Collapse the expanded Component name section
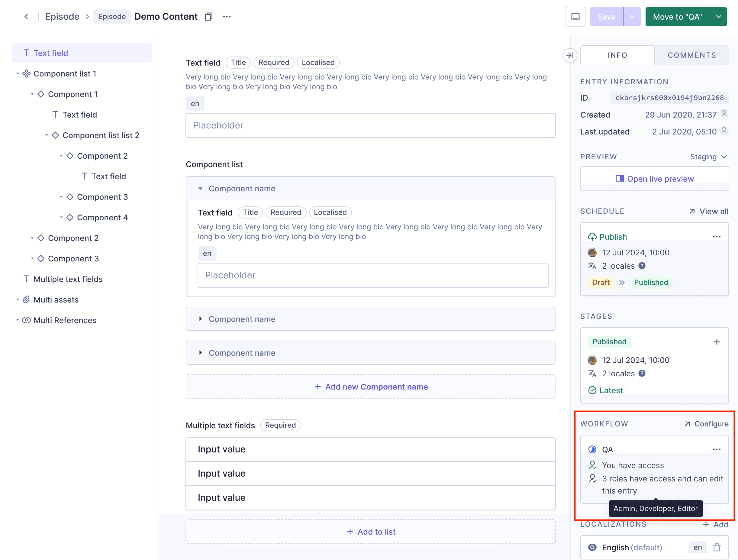 click(x=200, y=189)
